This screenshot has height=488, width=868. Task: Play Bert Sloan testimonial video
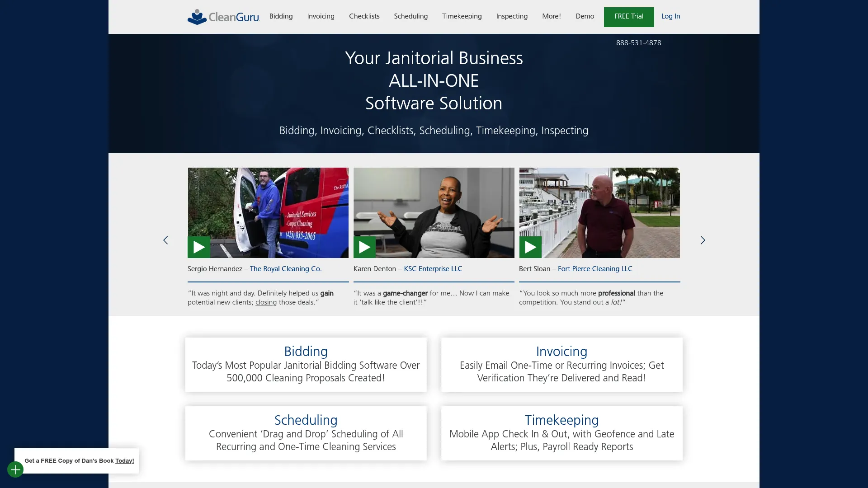tap(530, 247)
